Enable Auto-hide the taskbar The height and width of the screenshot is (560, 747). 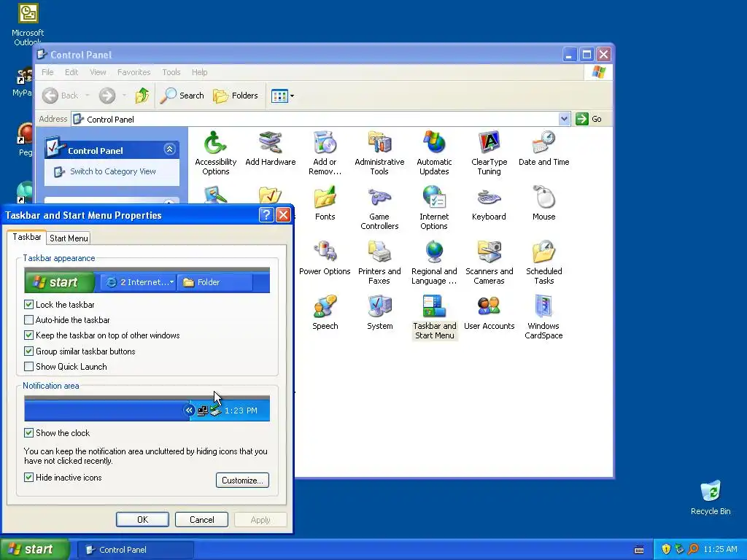click(x=28, y=320)
